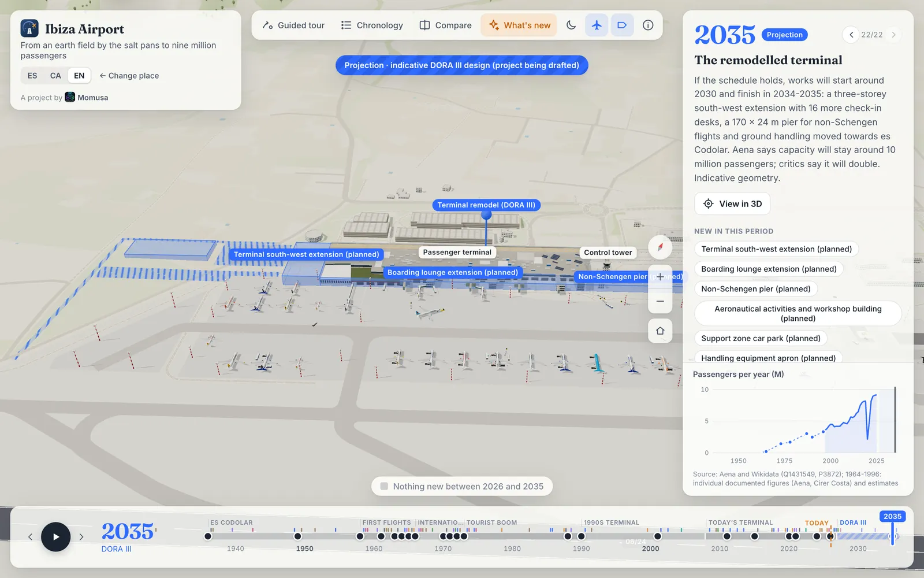Switch language to CA
Screen dimensions: 924x578
click(x=55, y=76)
